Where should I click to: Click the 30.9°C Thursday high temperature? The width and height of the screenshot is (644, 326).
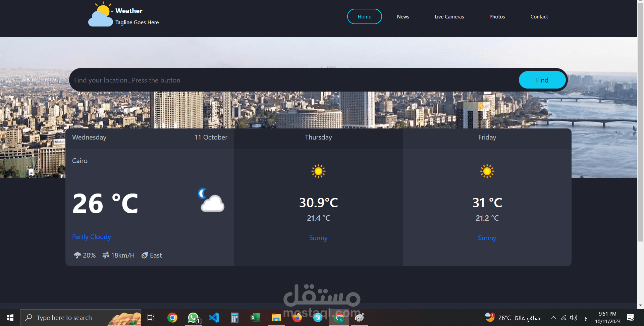pos(318,203)
